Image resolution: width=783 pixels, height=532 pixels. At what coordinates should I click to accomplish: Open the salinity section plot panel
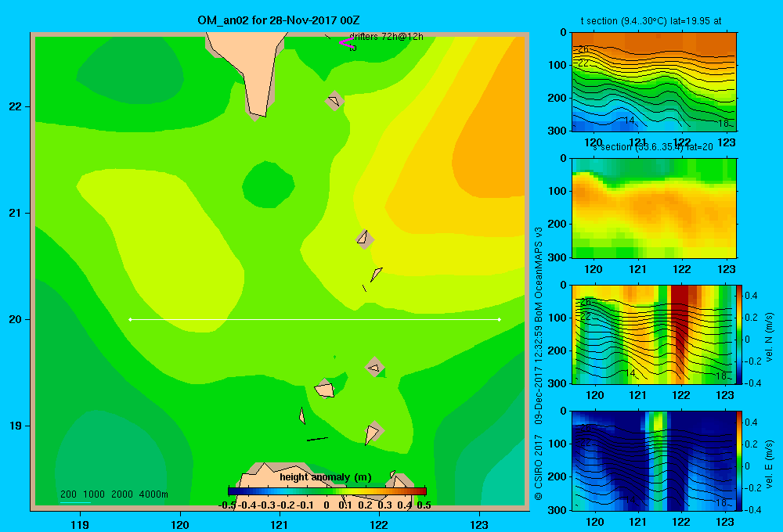(x=654, y=208)
